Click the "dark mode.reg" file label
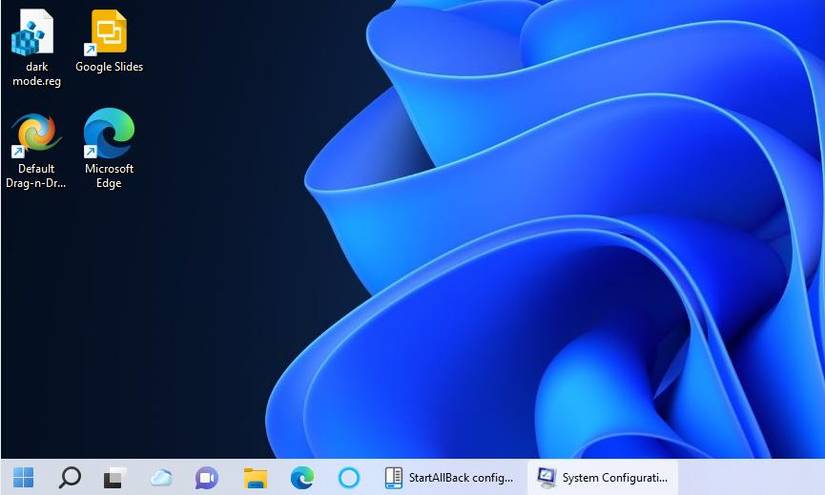This screenshot has width=825, height=495. pos(36,74)
